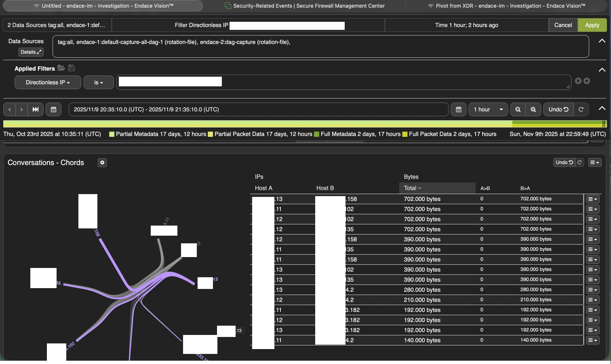This screenshot has width=611, height=364.
Task: Step back to previous time window
Action: (9, 109)
